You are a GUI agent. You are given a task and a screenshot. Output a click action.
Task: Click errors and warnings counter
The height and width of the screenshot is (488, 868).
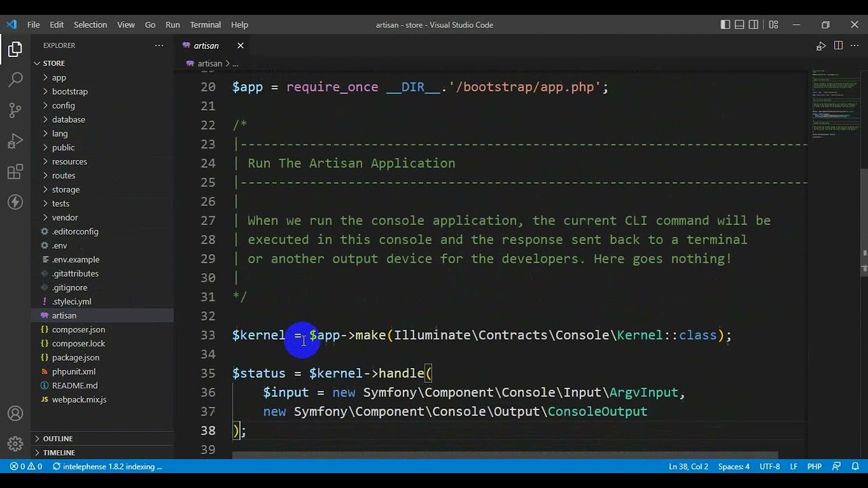point(26,466)
